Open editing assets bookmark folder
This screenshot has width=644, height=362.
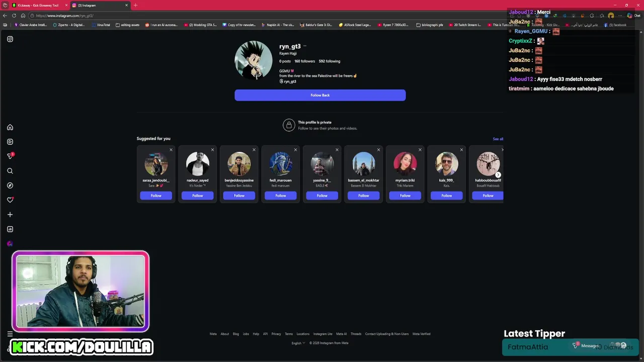click(x=127, y=25)
